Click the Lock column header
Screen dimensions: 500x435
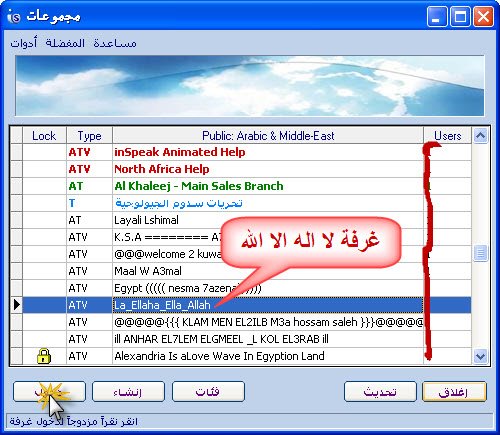click(x=44, y=136)
